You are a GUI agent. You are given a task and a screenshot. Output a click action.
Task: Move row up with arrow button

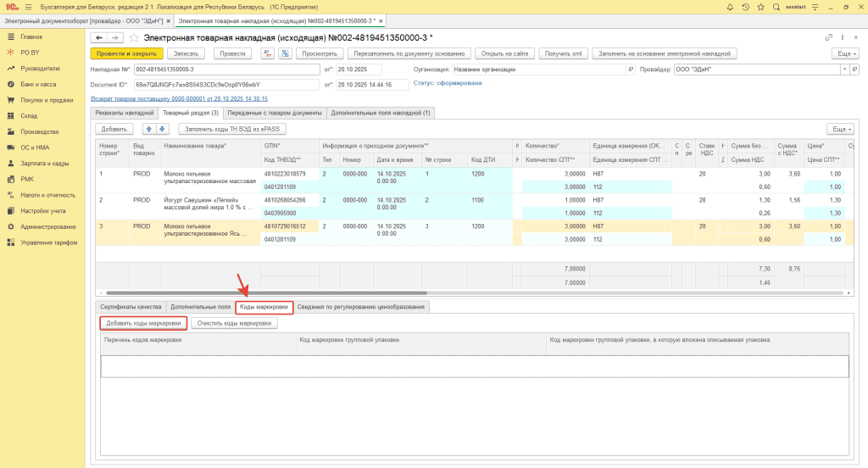pos(151,129)
